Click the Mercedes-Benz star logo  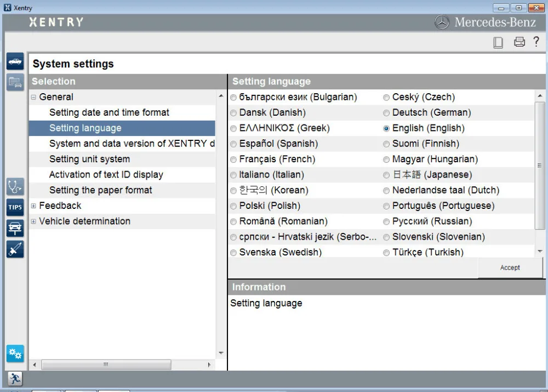[x=442, y=22]
